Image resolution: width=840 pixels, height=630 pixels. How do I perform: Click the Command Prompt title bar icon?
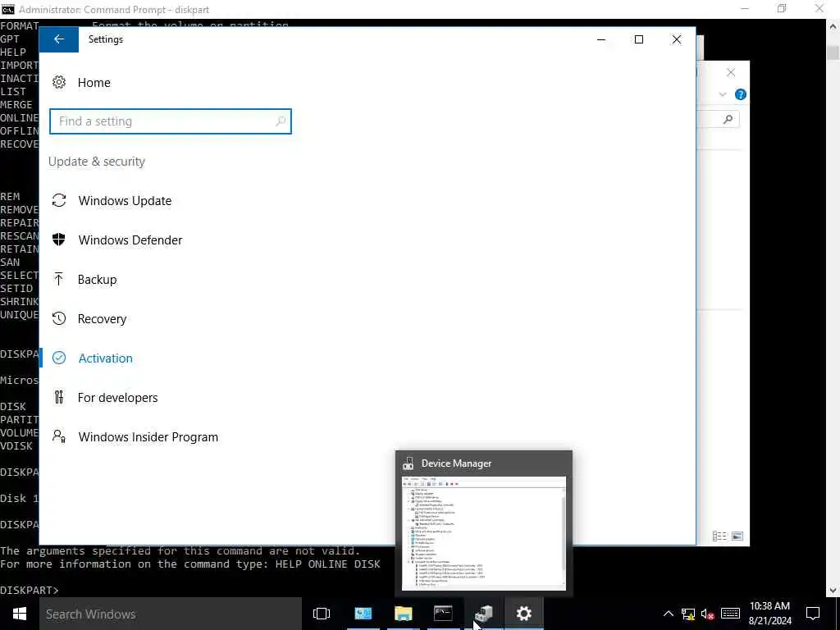point(8,9)
